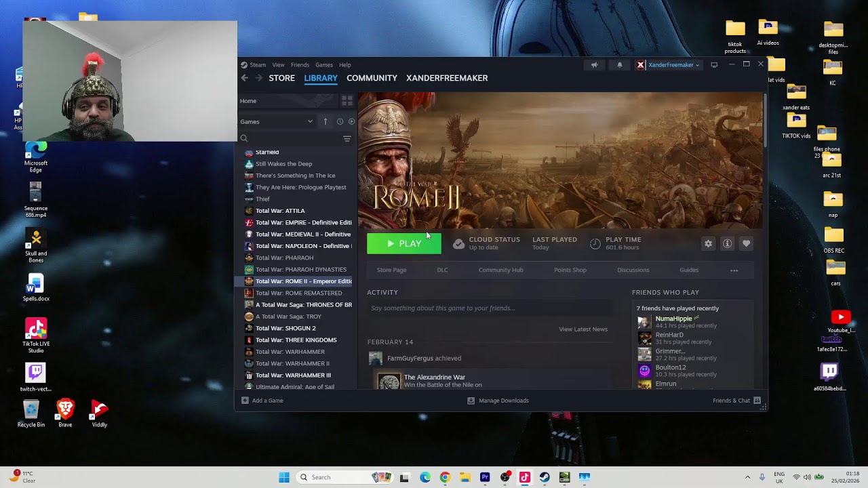
Task: Show Rome II game info icon
Action: tap(727, 243)
